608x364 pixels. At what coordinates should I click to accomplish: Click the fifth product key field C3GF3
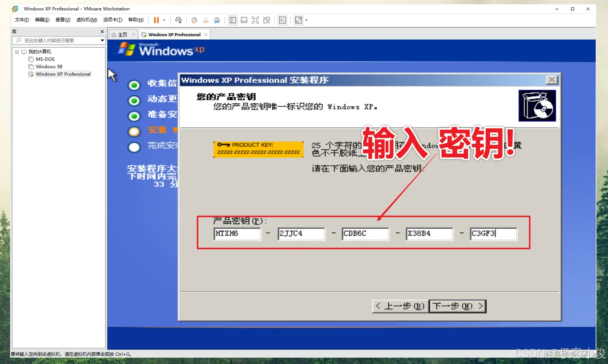[x=494, y=234]
